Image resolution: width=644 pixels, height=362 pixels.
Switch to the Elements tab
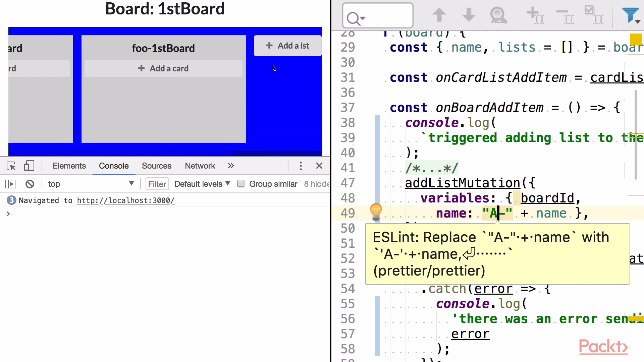click(69, 166)
